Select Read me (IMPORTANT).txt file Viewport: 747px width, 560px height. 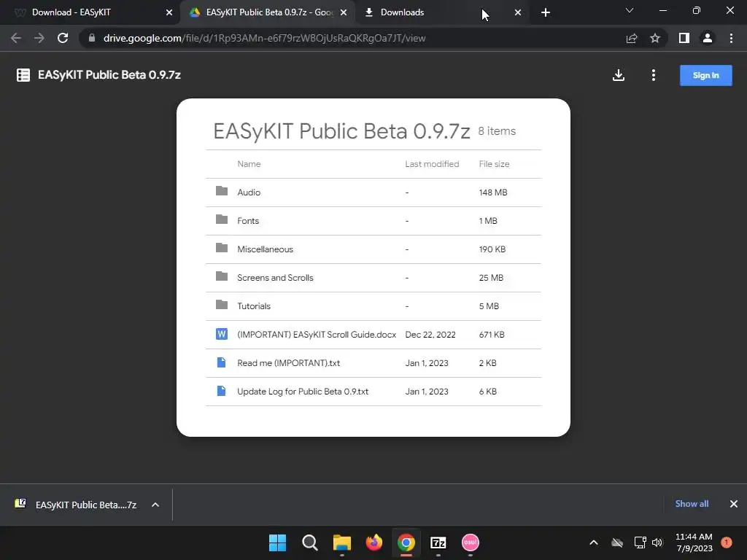coord(373,363)
